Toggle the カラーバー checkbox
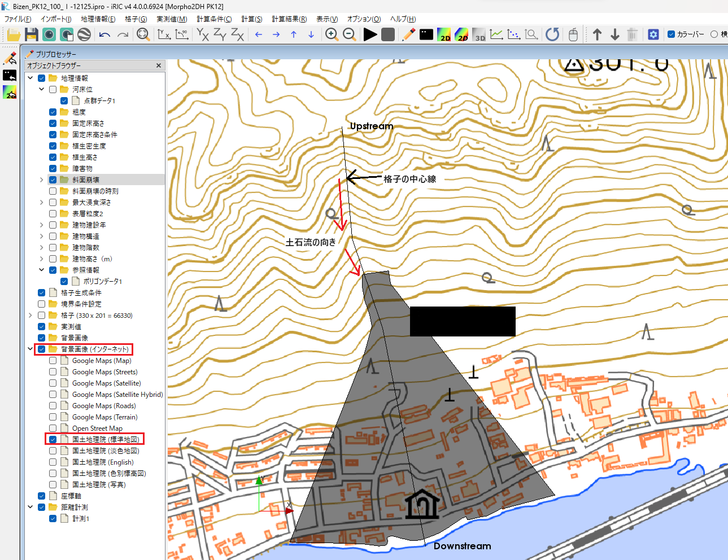The width and height of the screenshot is (728, 560). (x=672, y=34)
